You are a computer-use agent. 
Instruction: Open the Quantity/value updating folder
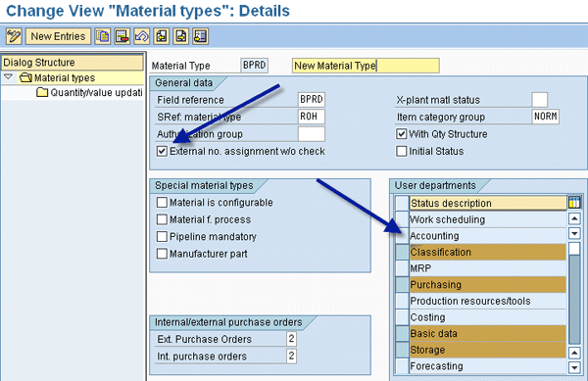click(96, 92)
